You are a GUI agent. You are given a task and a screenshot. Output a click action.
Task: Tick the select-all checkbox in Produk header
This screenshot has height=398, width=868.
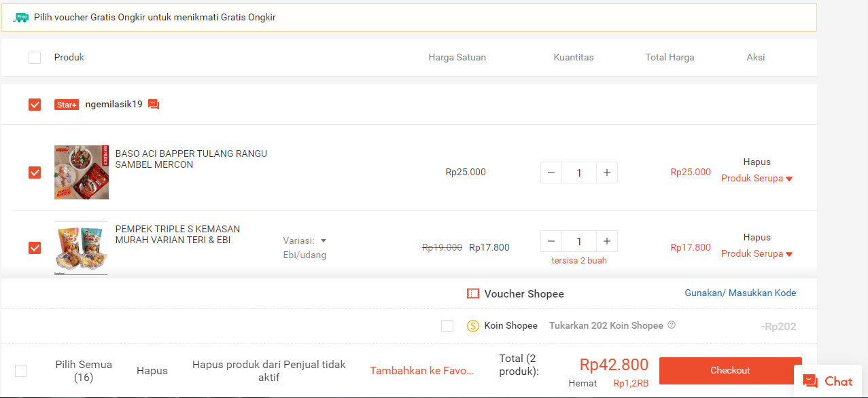pos(35,58)
